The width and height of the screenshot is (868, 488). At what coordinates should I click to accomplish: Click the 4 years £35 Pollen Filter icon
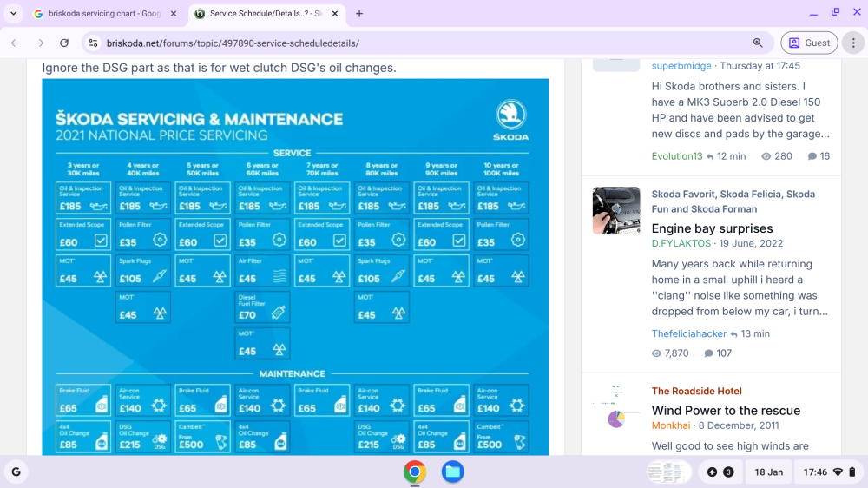coord(160,240)
